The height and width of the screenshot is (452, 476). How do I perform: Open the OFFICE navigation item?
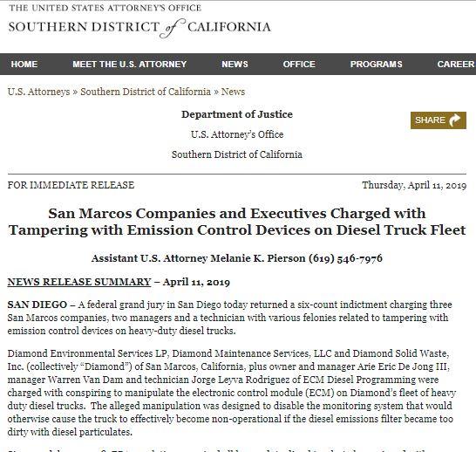click(x=299, y=64)
